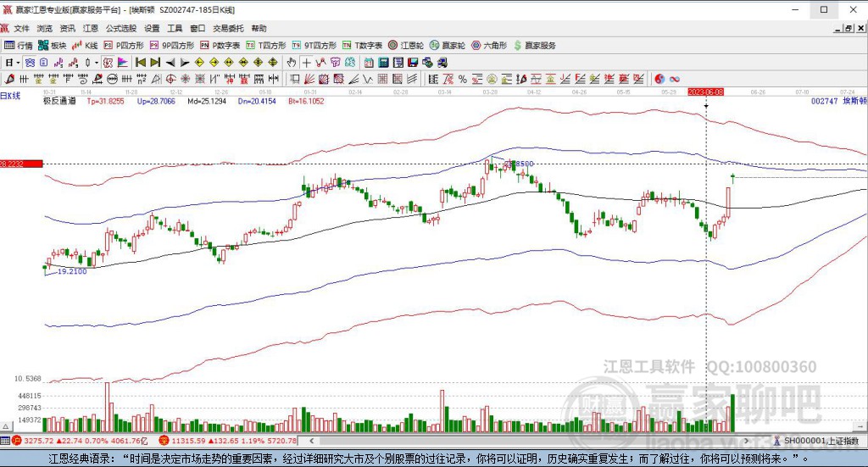Image resolution: width=868 pixels, height=467 pixels.
Task: Click the SH000001 上证指数 status entry
Action: tap(816, 441)
